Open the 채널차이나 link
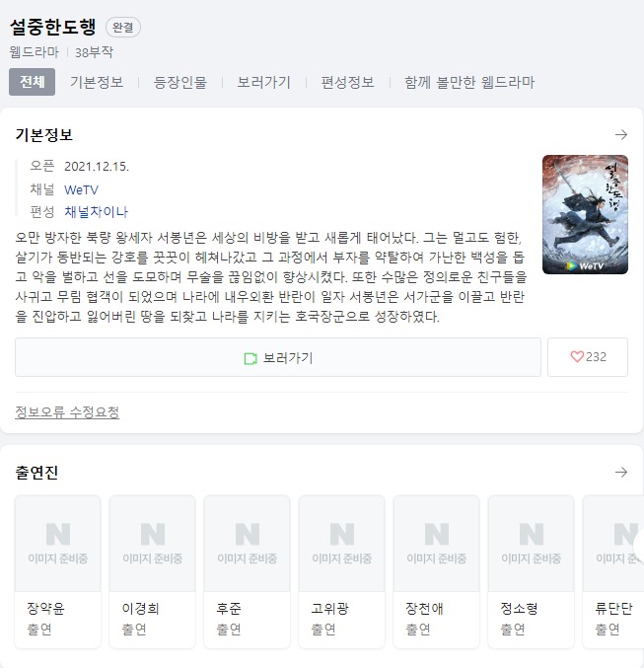The width and height of the screenshot is (644, 668). [97, 212]
